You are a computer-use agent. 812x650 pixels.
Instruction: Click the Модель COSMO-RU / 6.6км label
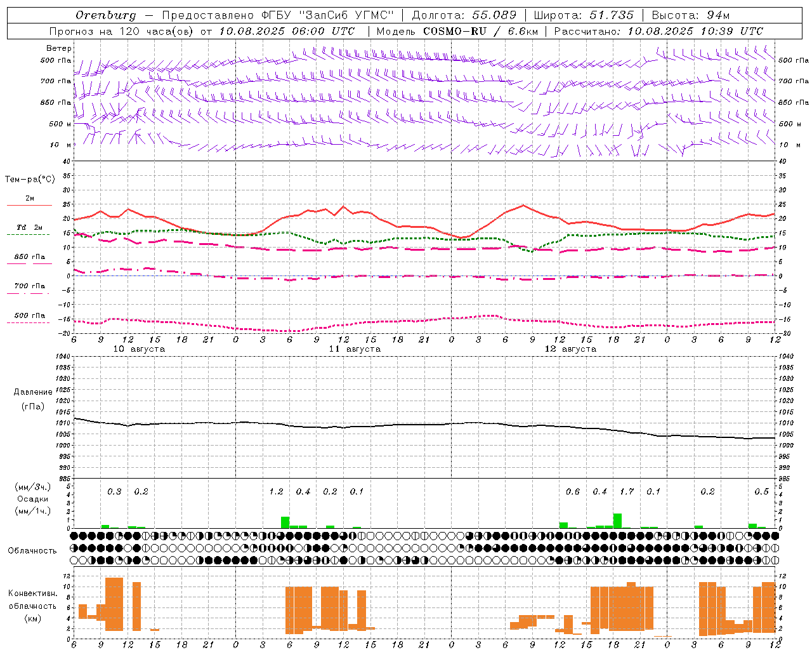click(457, 31)
